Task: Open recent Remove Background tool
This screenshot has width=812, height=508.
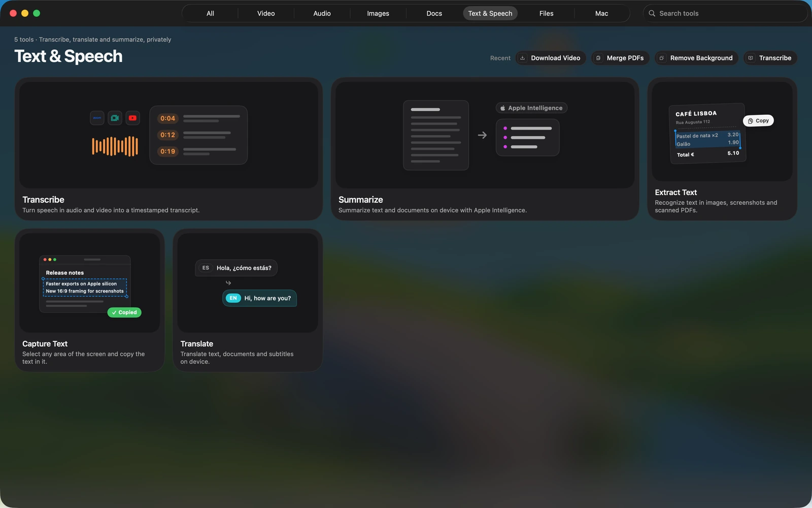Action: click(x=696, y=58)
